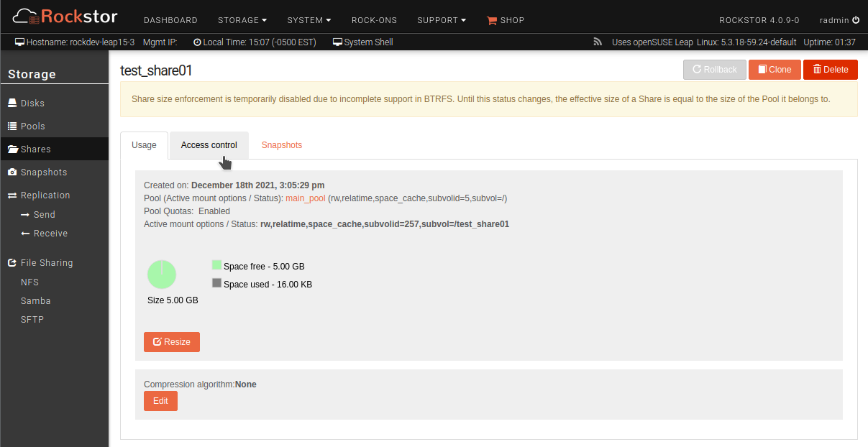Click the Pools list icon in sidebar
Image resolution: width=868 pixels, height=447 pixels.
point(12,126)
